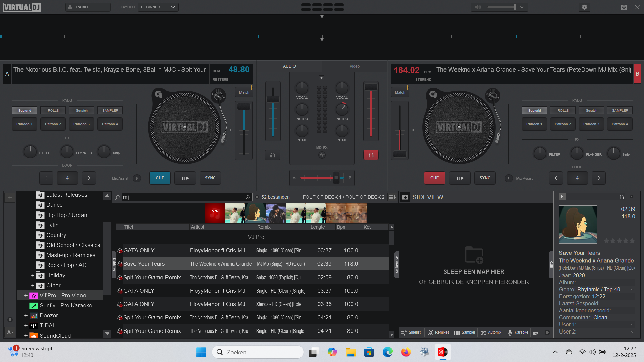Disable deck B red headphone cue
The height and width of the screenshot is (362, 644).
[371, 155]
